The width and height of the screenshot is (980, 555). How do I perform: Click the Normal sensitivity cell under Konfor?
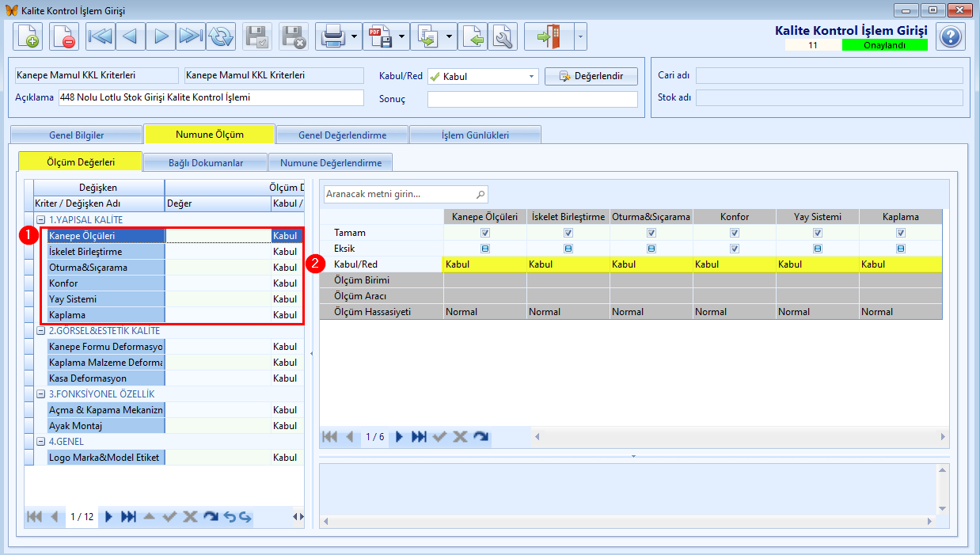(x=735, y=312)
